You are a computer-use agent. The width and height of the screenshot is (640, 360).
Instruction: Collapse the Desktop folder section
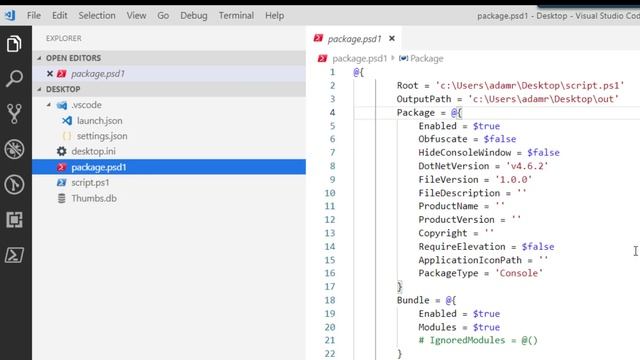40,89
